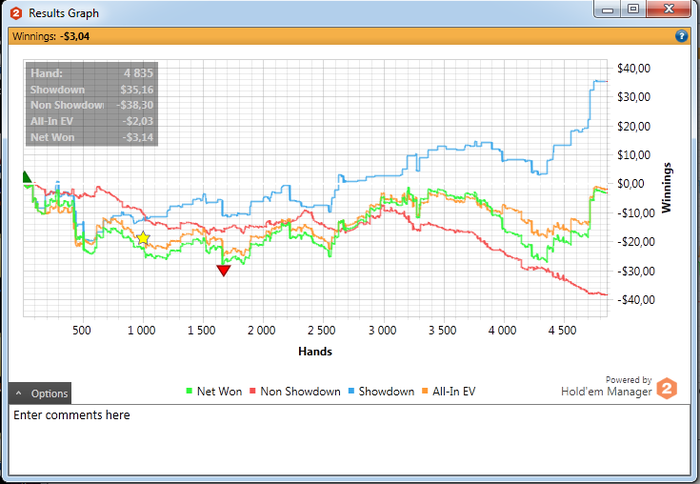Click the vertical Winnings axis title

(666, 188)
